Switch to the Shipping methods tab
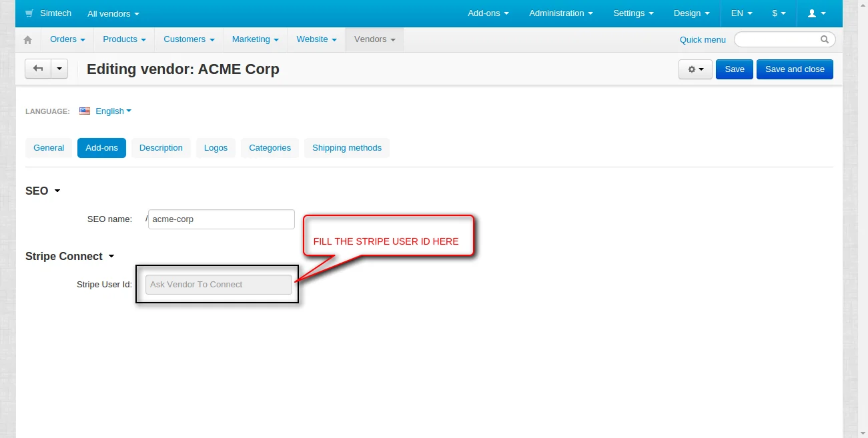Screen dimensions: 868x438 346,148
